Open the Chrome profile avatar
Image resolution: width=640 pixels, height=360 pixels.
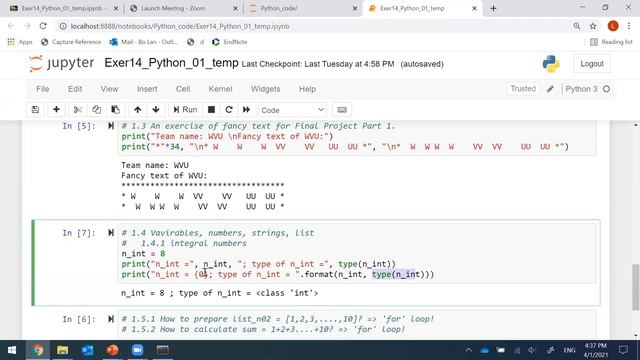pyautogui.click(x=613, y=26)
